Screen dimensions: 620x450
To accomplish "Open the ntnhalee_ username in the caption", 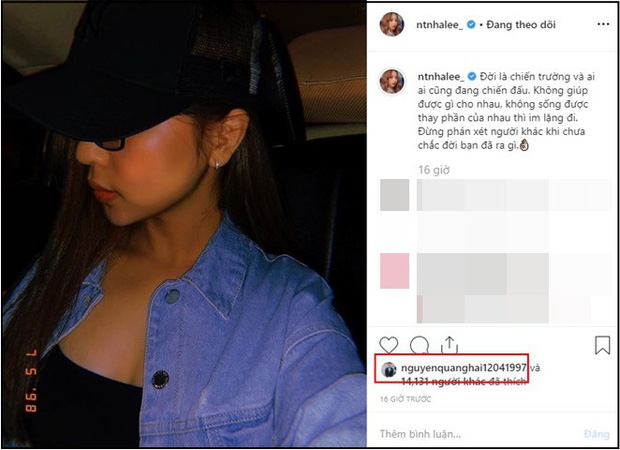I will click(x=441, y=76).
